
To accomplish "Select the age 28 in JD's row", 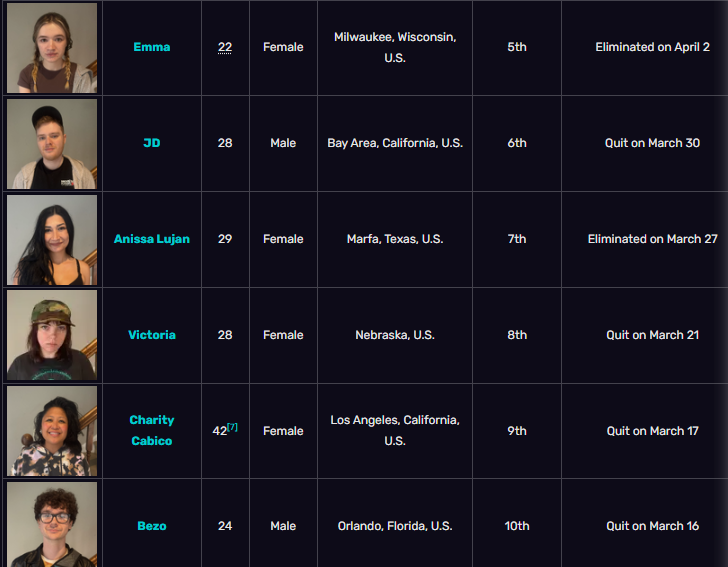I will 225,143.
